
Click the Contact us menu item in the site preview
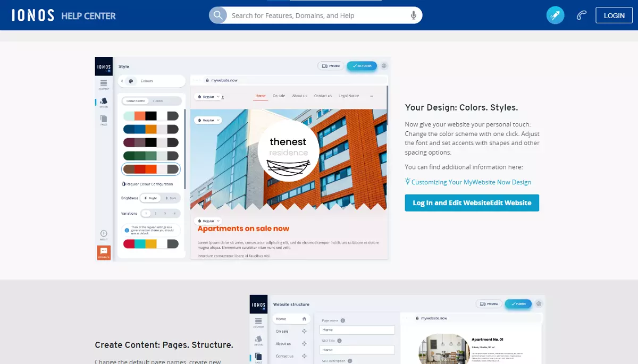click(323, 96)
